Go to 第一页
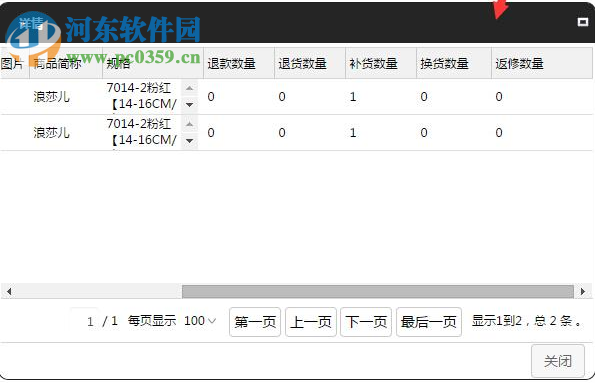The image size is (595, 383). click(x=255, y=322)
